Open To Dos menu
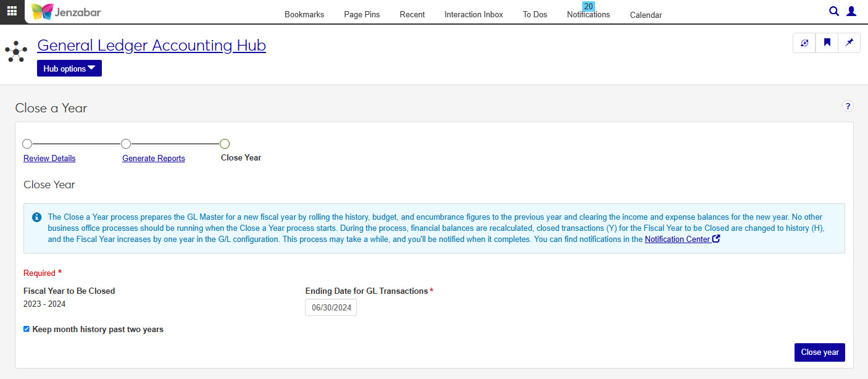The height and width of the screenshot is (379, 868). 535,14
